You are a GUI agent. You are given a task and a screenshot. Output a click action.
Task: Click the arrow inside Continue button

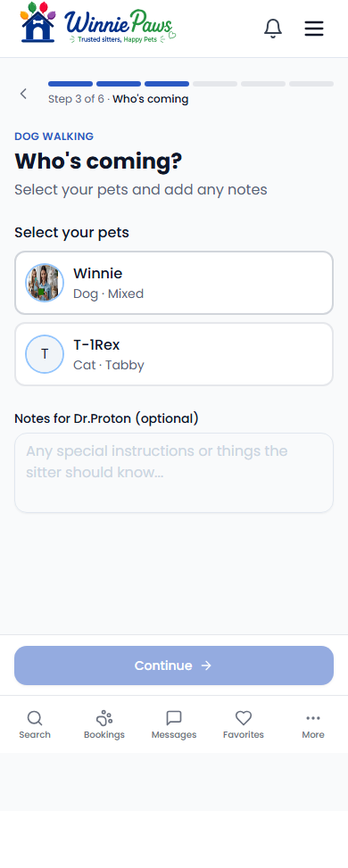[x=206, y=665]
